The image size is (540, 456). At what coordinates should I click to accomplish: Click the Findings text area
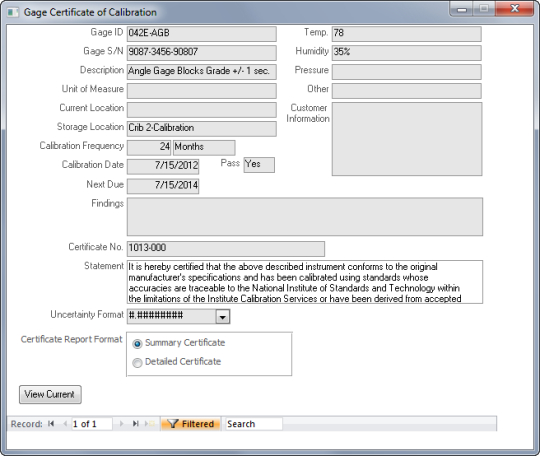pos(305,217)
